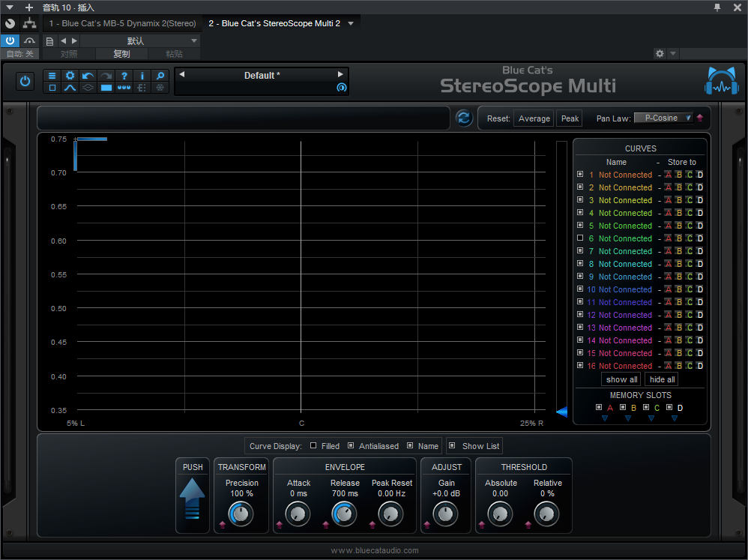Image resolution: width=748 pixels, height=560 pixels.
Task: Store curve 1 to slot A
Action: pos(669,175)
